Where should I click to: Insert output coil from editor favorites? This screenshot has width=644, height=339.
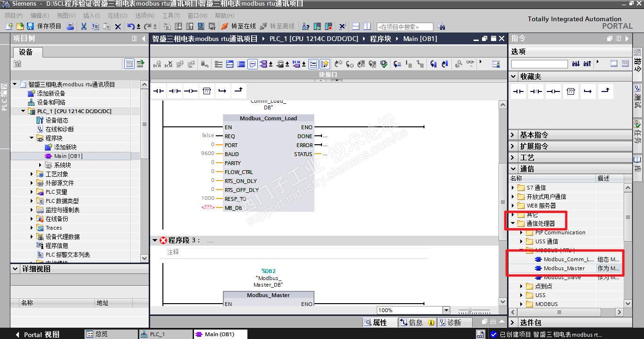tap(191, 91)
